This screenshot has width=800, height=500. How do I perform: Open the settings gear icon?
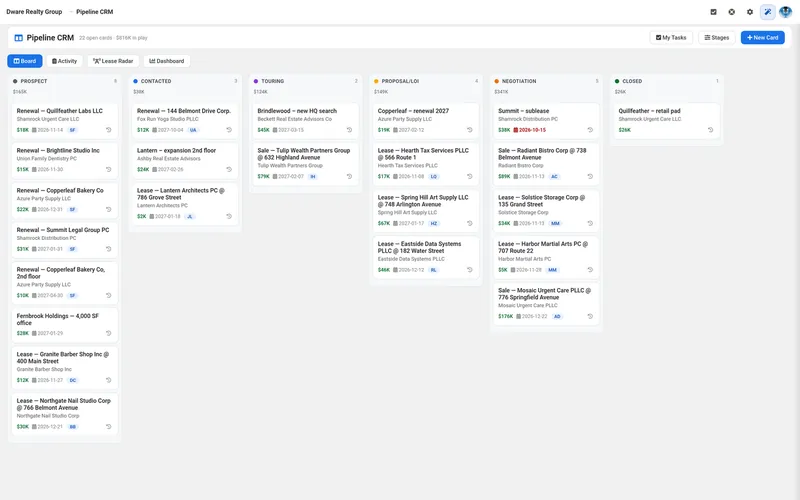pos(749,12)
